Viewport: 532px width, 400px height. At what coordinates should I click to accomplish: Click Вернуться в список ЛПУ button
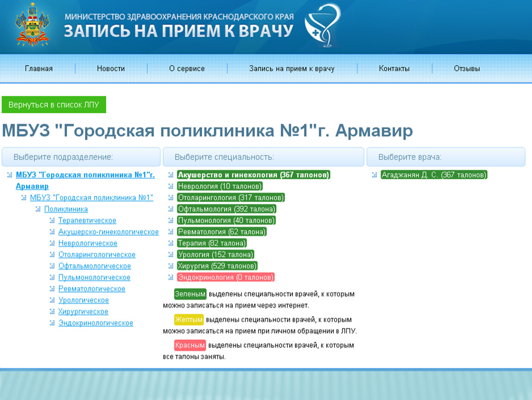click(x=54, y=105)
